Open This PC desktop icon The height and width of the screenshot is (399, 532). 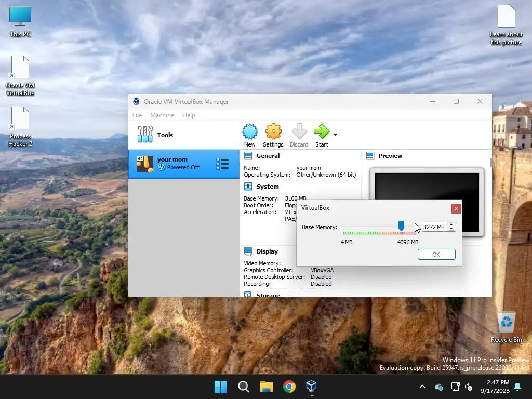[20, 22]
